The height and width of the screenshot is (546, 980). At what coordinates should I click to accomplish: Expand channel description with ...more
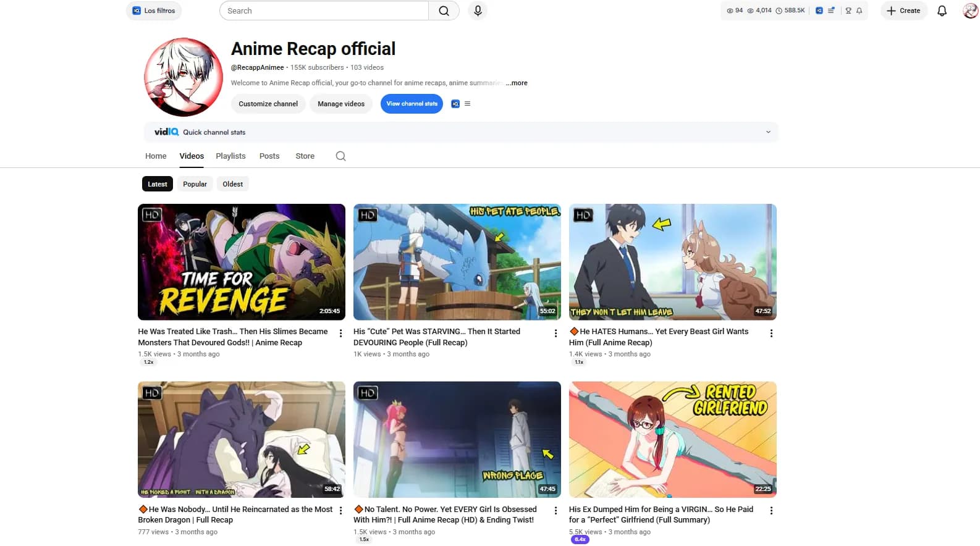pyautogui.click(x=517, y=83)
